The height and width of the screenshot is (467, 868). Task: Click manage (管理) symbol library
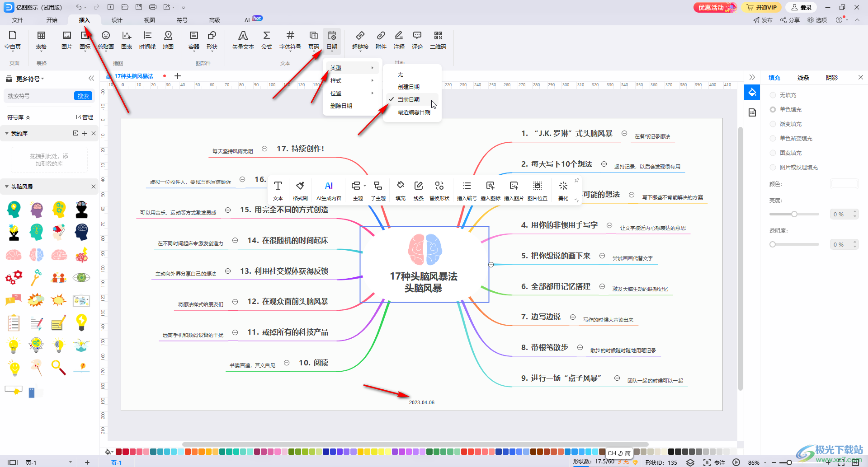tap(85, 117)
